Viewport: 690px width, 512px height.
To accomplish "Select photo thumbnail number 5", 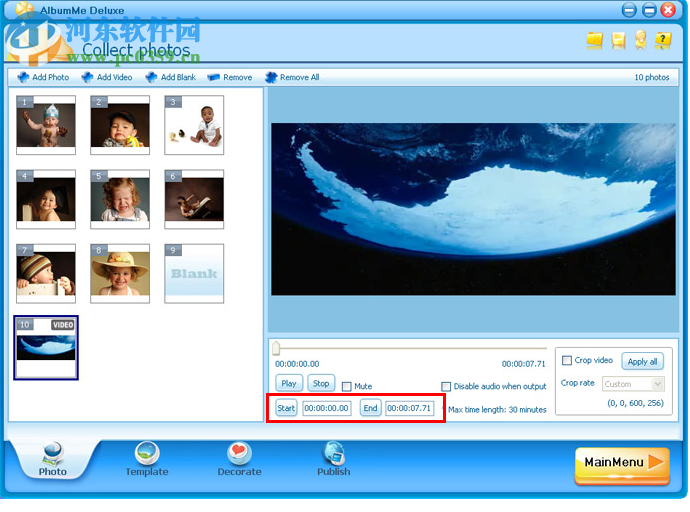I will (x=120, y=199).
